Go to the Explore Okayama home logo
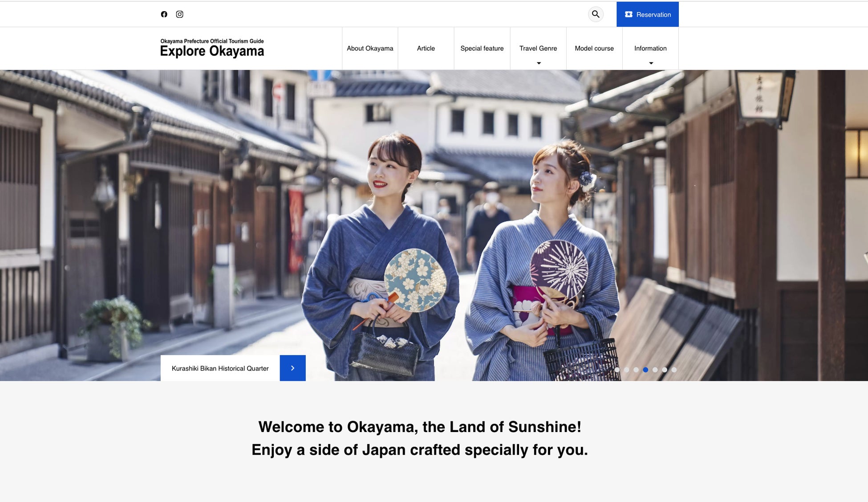Viewport: 868px width, 502px height. [212, 48]
